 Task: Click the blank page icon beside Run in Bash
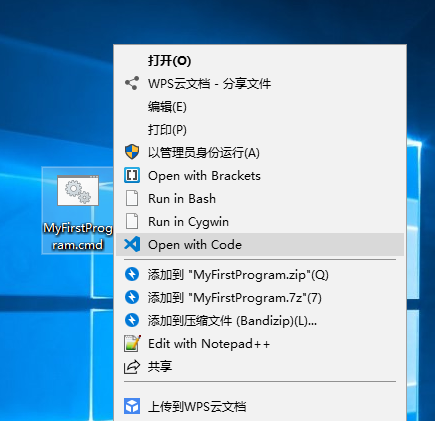coord(132,198)
